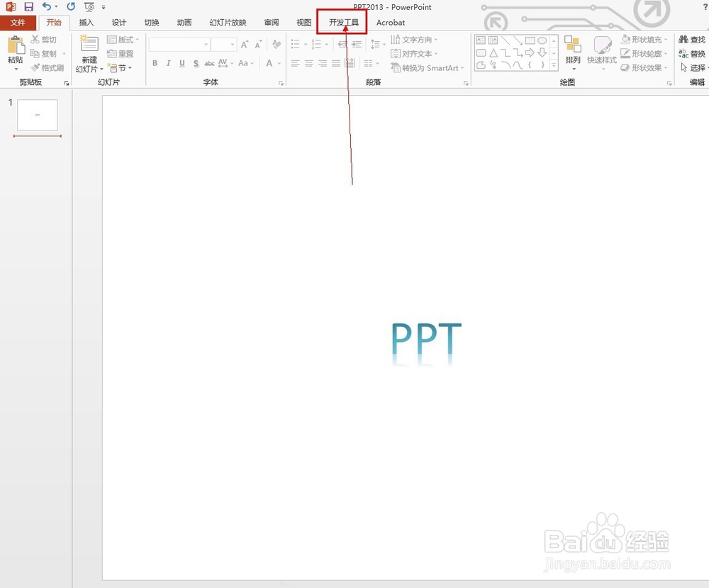Click the Strikethrough (abc) icon
This screenshot has width=709, height=588.
coord(209,63)
